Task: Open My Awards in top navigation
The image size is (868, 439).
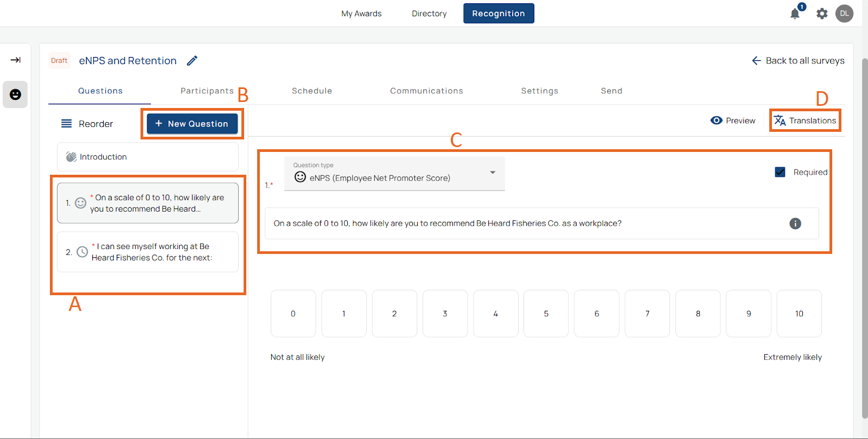Action: (x=361, y=14)
